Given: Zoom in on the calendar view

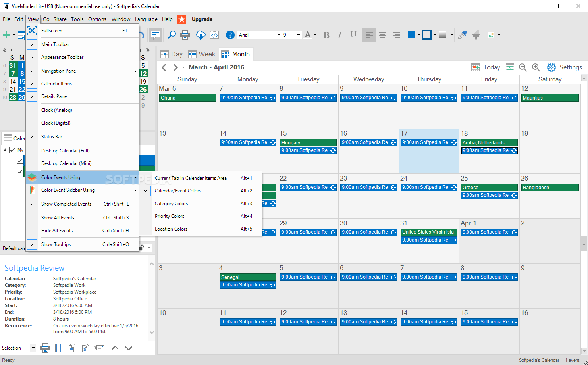Looking at the screenshot, I should [536, 67].
